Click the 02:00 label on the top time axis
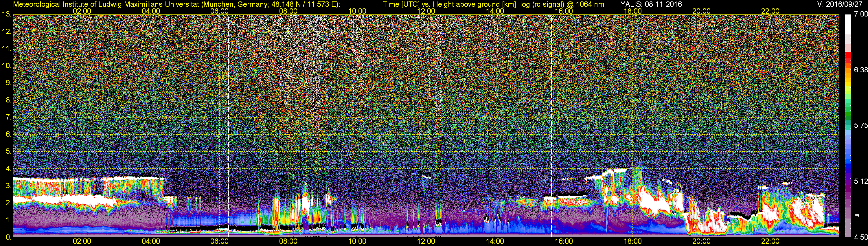 click(x=82, y=11)
